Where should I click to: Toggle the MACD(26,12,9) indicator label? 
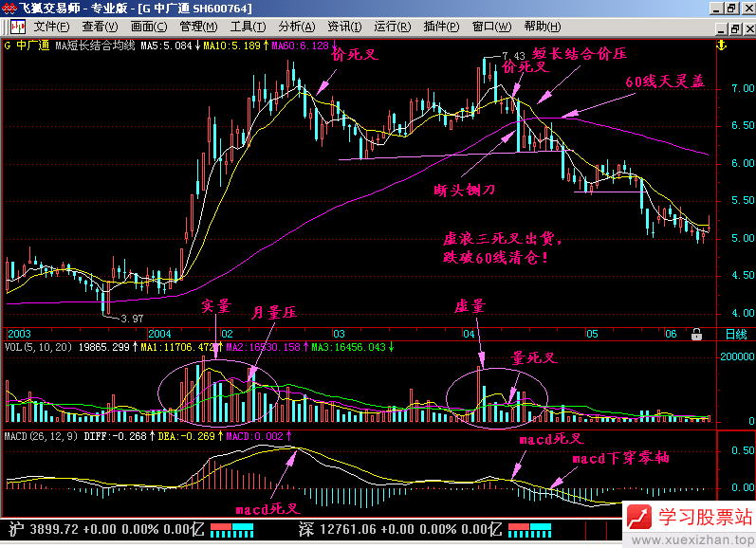[40, 436]
